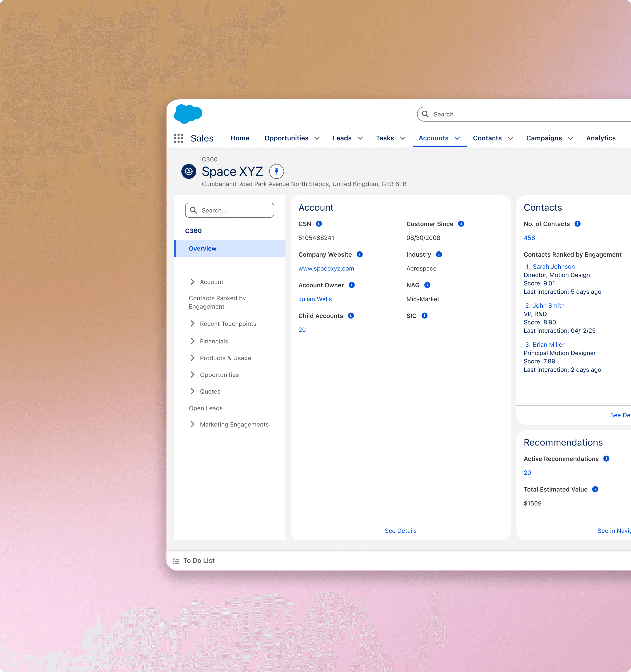Click info icon beside Child Accounts
Image resolution: width=631 pixels, height=672 pixels.
(x=351, y=316)
